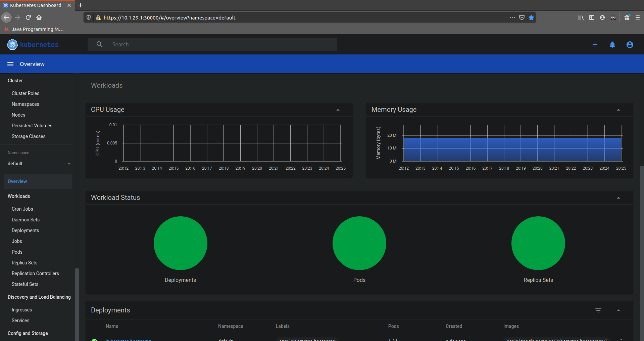
Task: Open Replication Controllers in sidebar
Action: (x=35, y=273)
